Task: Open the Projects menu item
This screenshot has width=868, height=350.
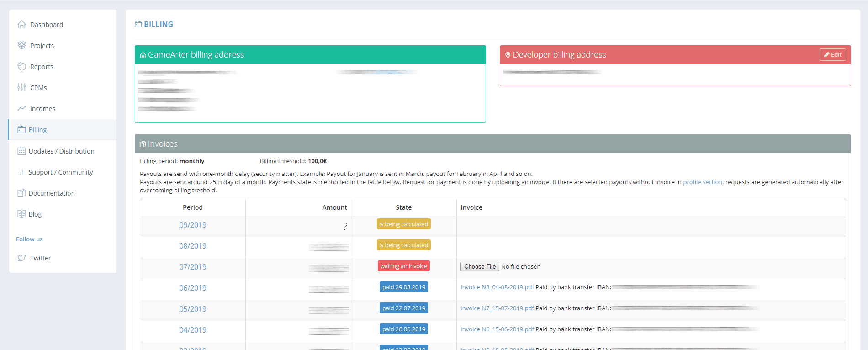Action: 63,45
